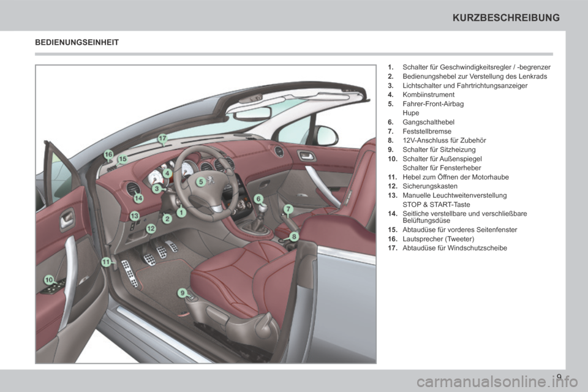Click legend entry '12V-Anschluss für Zubehör'
The height and width of the screenshot is (392, 588).
444,141
